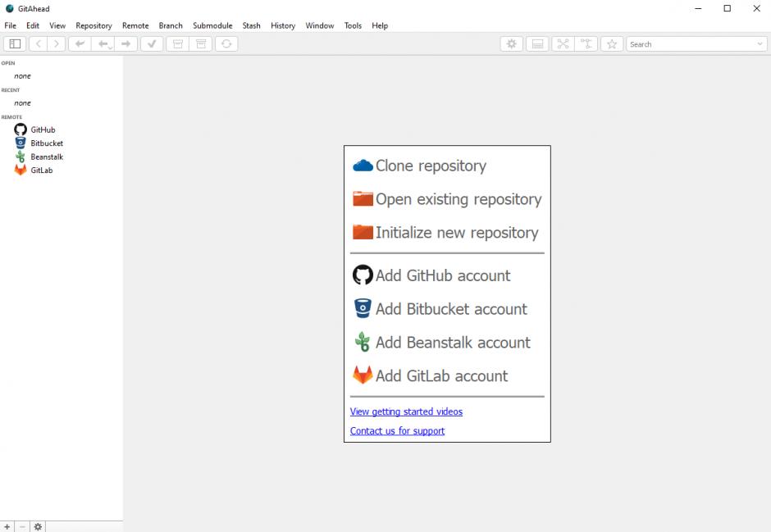The image size is (771, 532).
Task: Open the View getting started videos link
Action: (x=406, y=412)
